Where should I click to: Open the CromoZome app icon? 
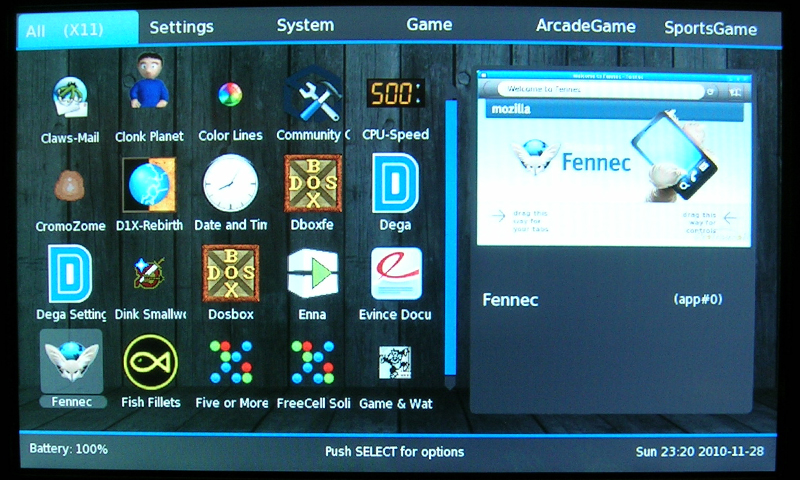point(69,186)
